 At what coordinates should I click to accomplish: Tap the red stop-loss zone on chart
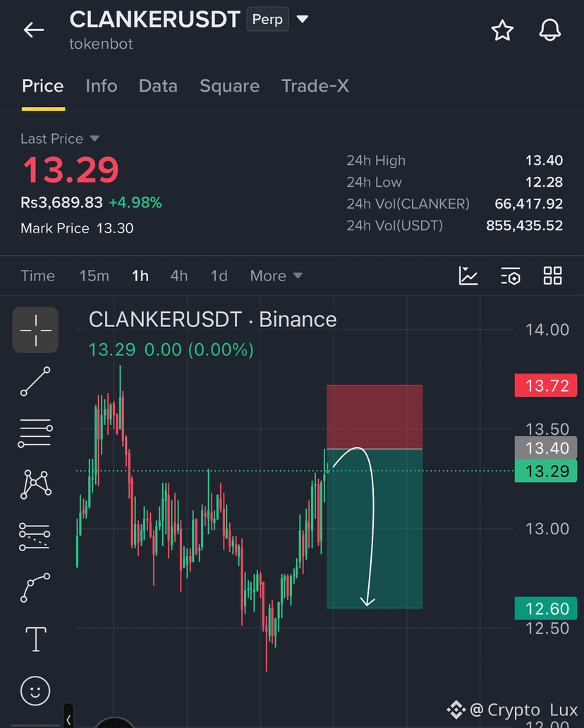click(x=375, y=417)
